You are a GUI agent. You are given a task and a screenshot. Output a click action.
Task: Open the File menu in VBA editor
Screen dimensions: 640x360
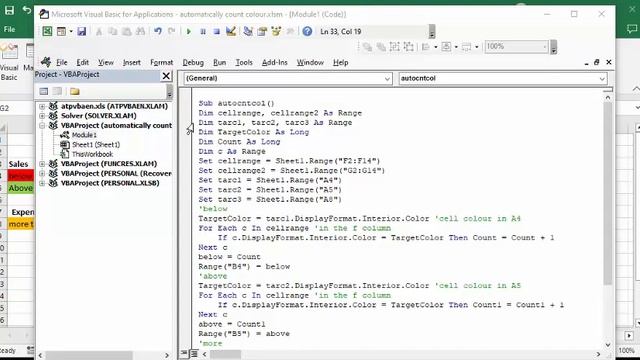pos(62,62)
